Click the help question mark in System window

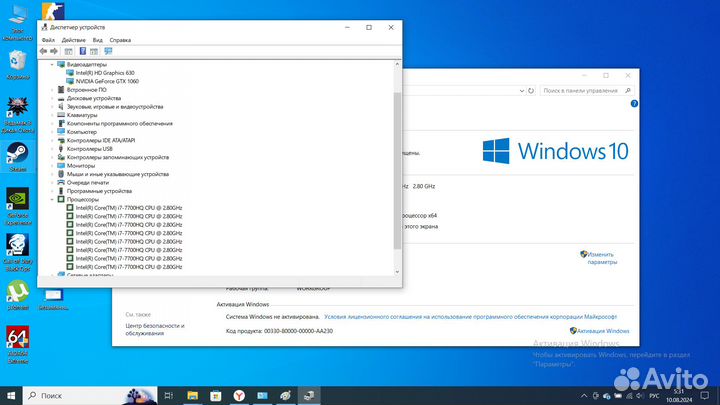click(x=631, y=103)
